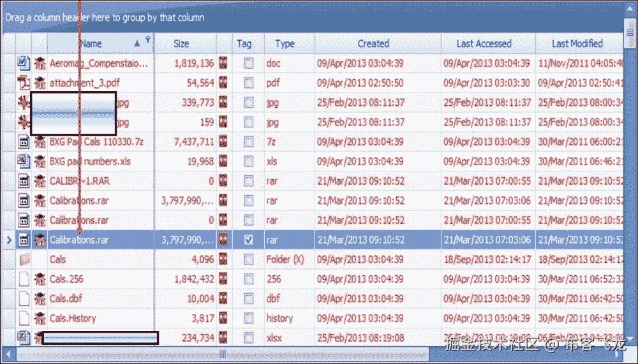
Task: Click the deleted-file marker icon next to Cals.dbf
Action: point(40,298)
